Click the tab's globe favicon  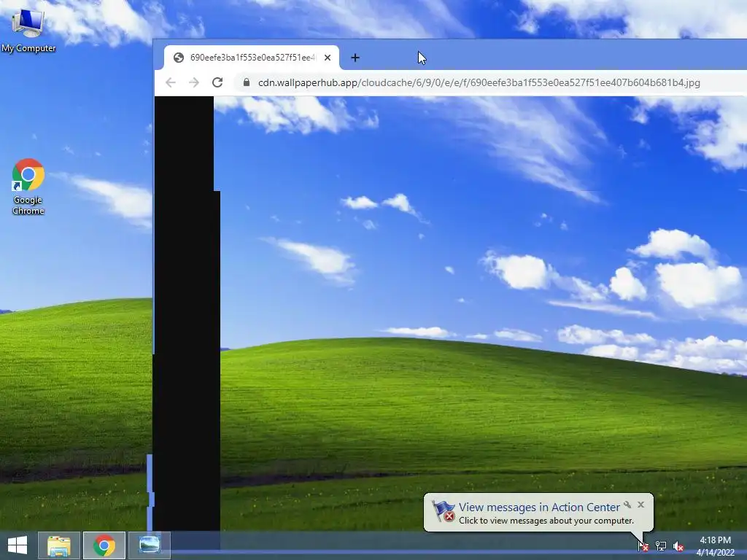coord(179,58)
